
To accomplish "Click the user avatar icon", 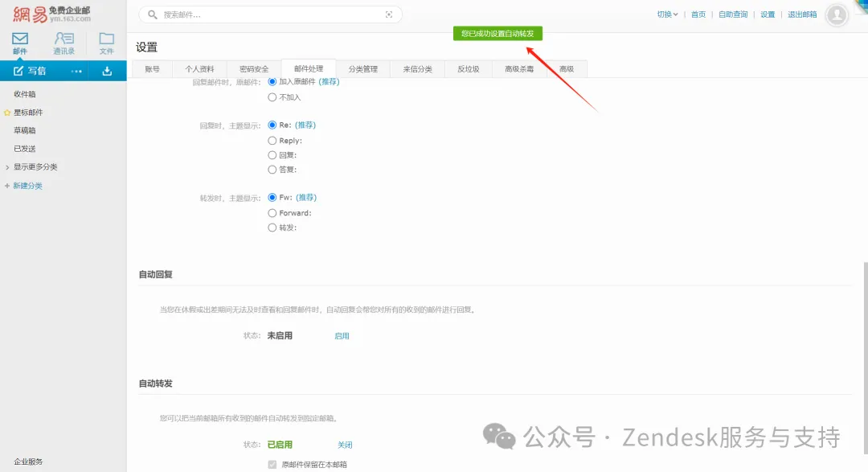I will click(x=837, y=14).
